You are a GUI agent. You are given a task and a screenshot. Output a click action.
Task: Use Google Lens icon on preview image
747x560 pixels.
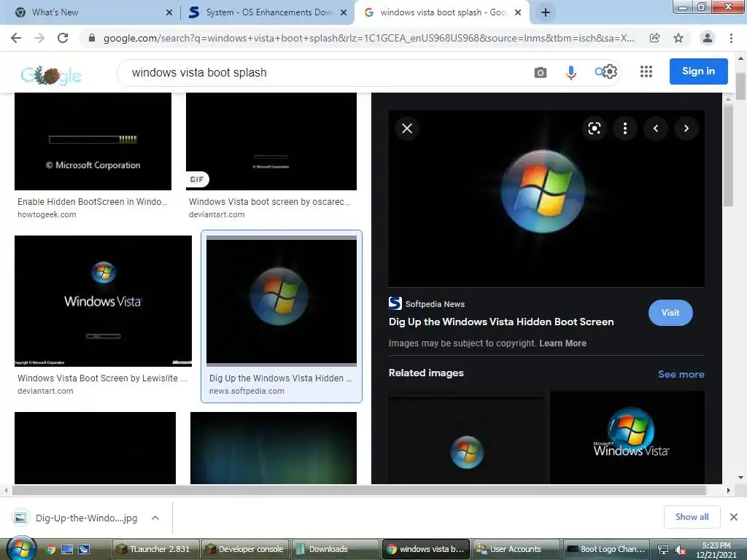pos(594,128)
